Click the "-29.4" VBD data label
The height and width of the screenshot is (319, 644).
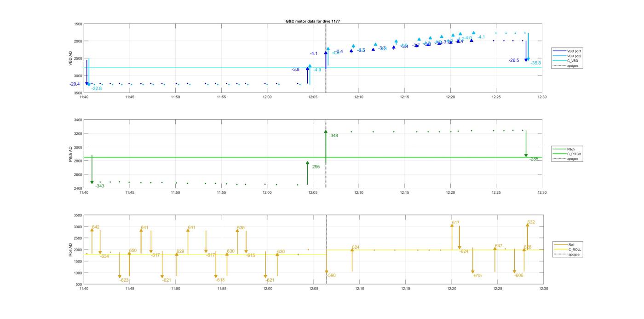pyautogui.click(x=75, y=84)
